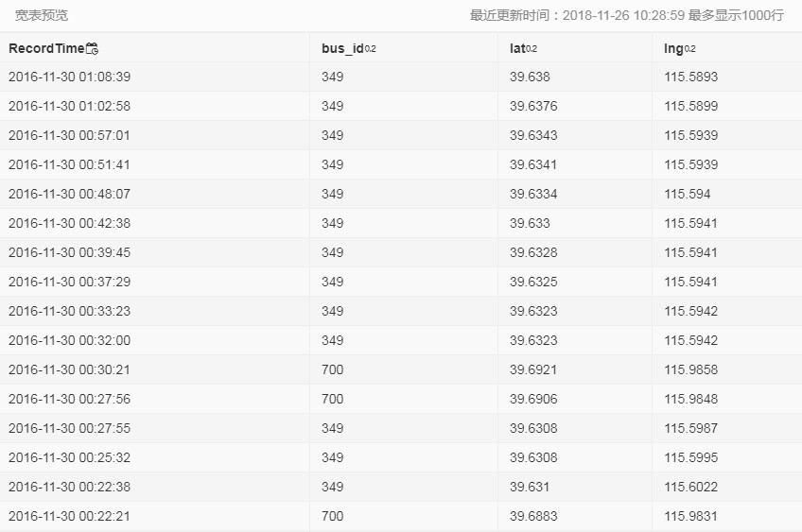The width and height of the screenshot is (802, 532).
Task: Click the numeric type icon beside bus_id
Action: (371, 48)
